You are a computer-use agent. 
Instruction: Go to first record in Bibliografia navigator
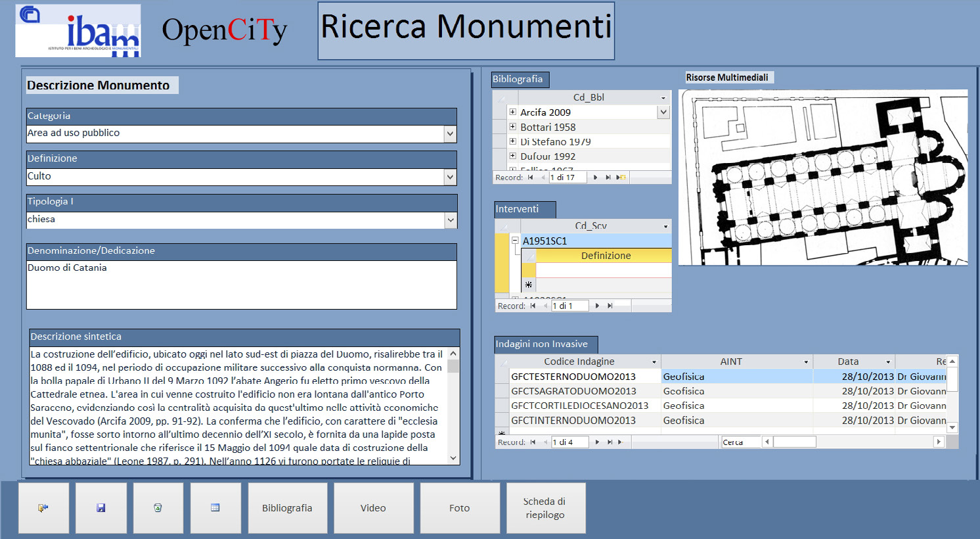[x=530, y=177]
